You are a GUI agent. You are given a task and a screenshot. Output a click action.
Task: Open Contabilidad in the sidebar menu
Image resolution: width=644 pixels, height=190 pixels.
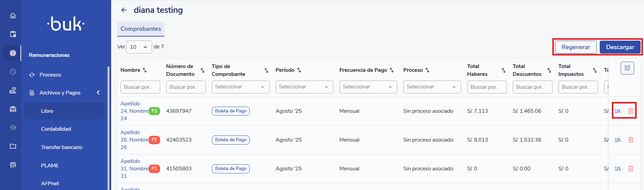[x=56, y=129]
